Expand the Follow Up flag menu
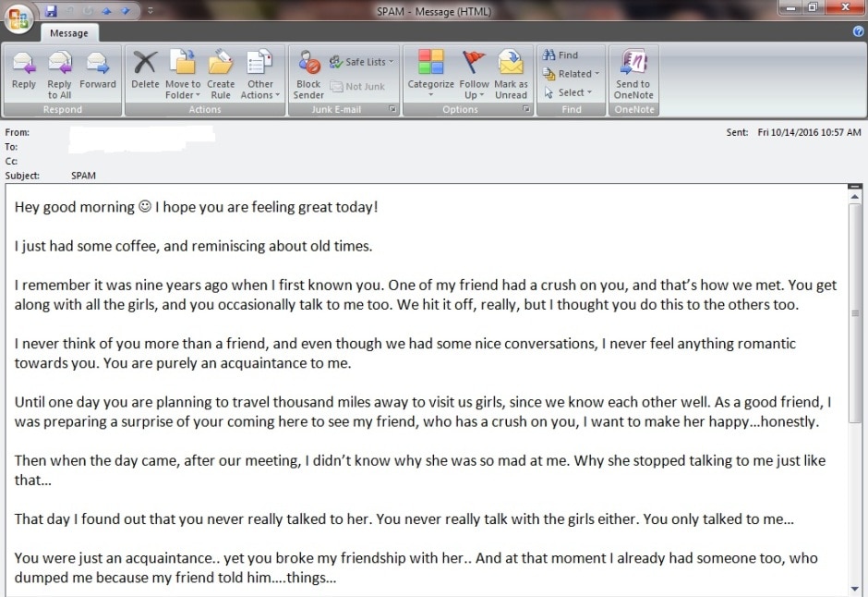This screenshot has height=597, width=868. point(474,74)
